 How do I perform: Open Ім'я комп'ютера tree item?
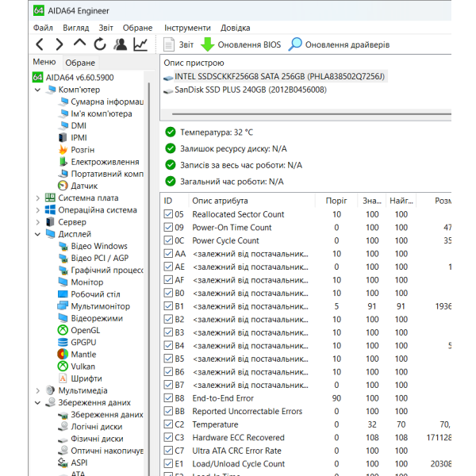pos(95,113)
